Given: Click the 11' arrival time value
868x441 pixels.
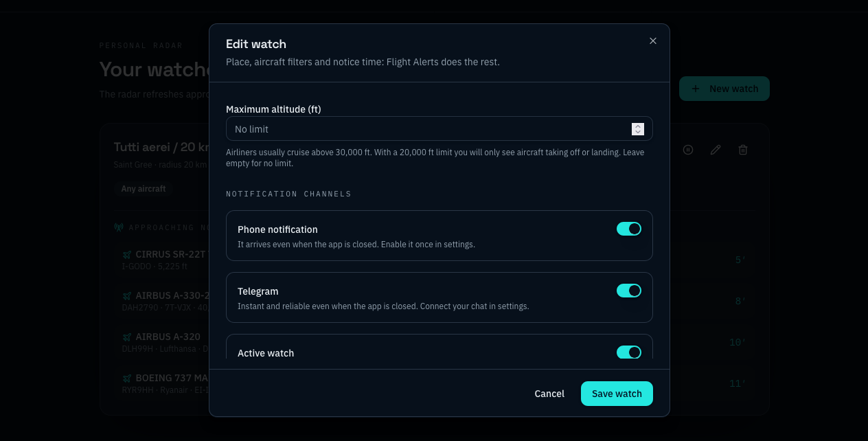Looking at the screenshot, I should [x=737, y=383].
